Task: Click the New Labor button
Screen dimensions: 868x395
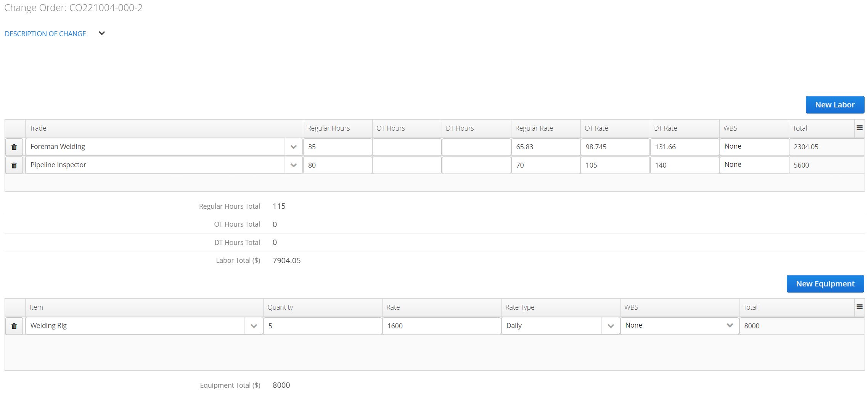Action: click(x=835, y=105)
